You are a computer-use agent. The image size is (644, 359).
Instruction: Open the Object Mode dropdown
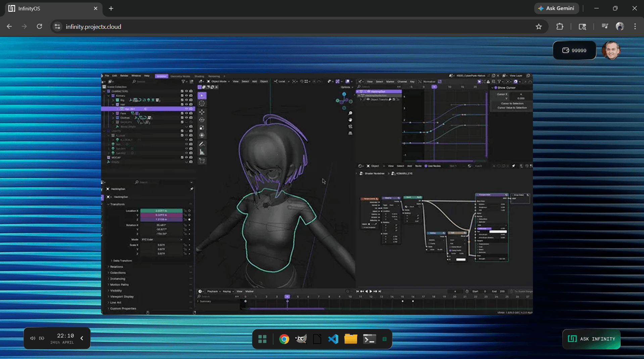pyautogui.click(x=218, y=81)
